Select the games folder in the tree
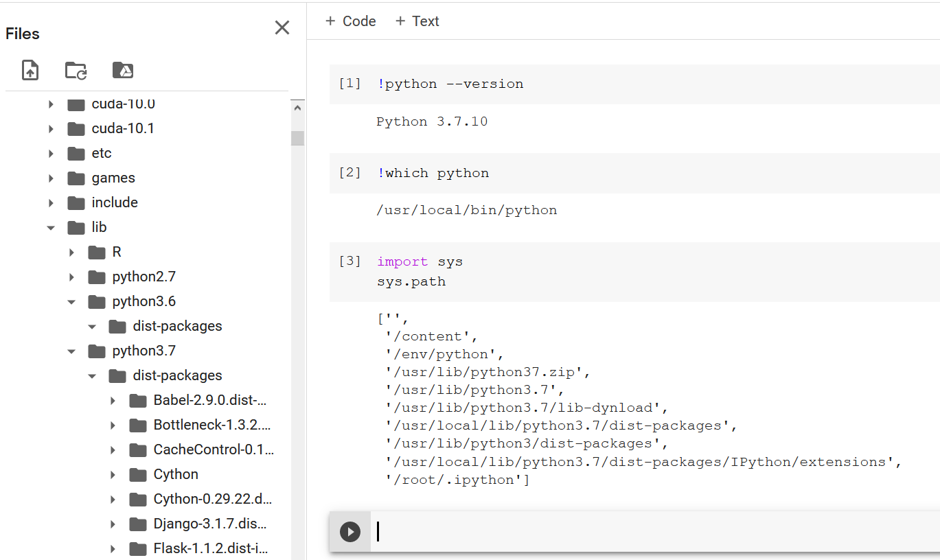Viewport: 940px width, 560px height. (x=113, y=178)
